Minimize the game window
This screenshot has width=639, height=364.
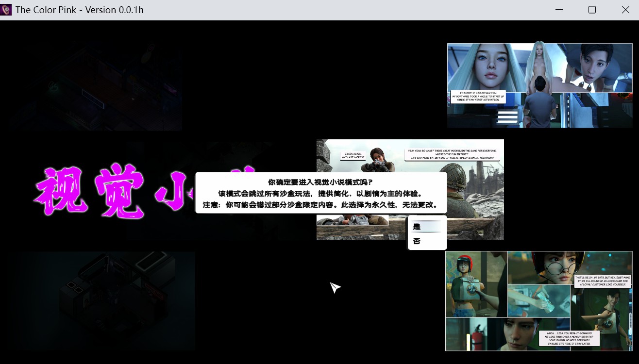pos(559,10)
